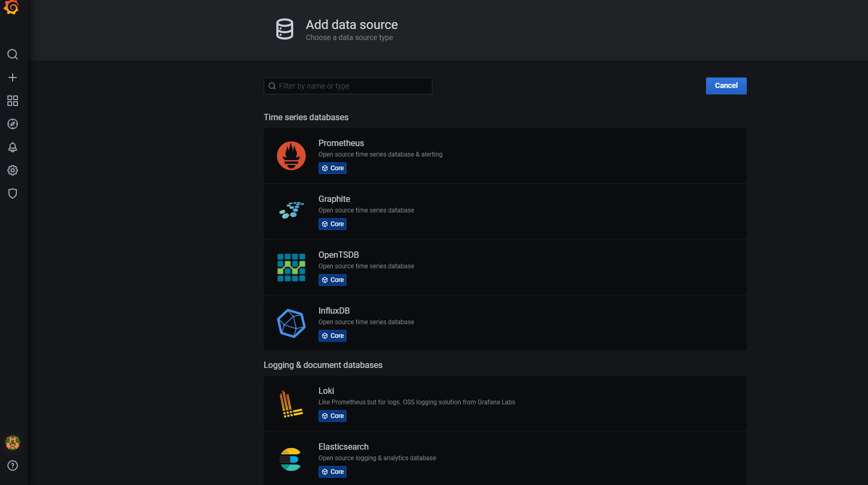Click 'Open source logging & analytics database' text
868x485 pixels.
click(x=377, y=458)
